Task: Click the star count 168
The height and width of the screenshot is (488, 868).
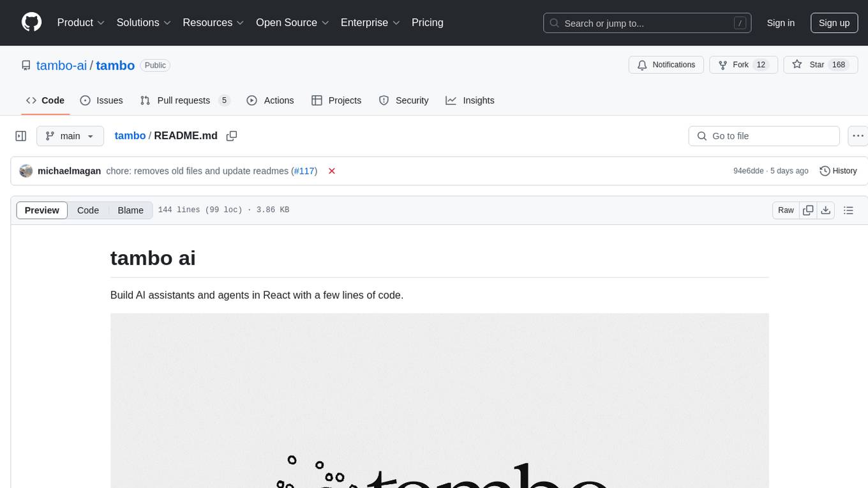Action: click(839, 65)
